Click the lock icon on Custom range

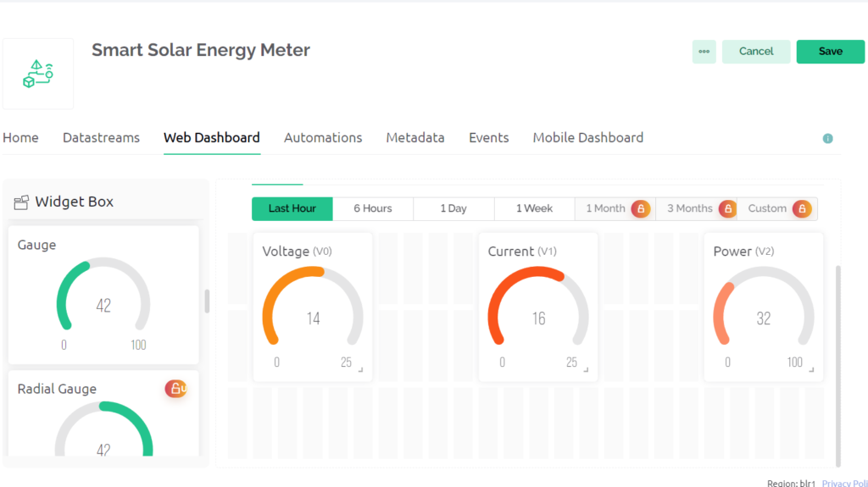[x=801, y=209]
